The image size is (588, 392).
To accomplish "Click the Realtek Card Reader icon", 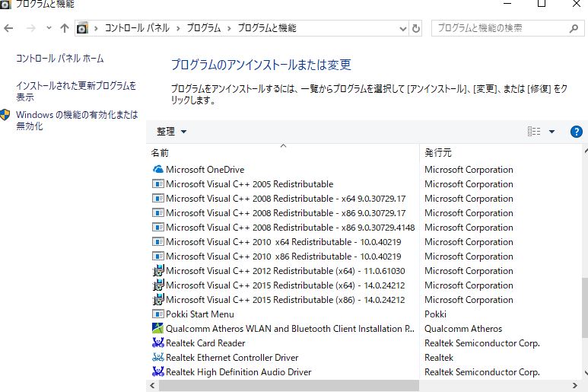I will 158,343.
